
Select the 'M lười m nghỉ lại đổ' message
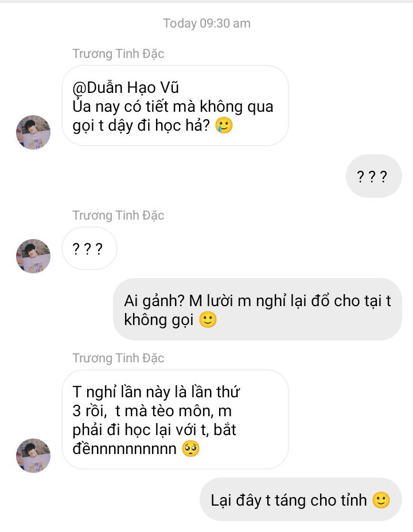257,309
